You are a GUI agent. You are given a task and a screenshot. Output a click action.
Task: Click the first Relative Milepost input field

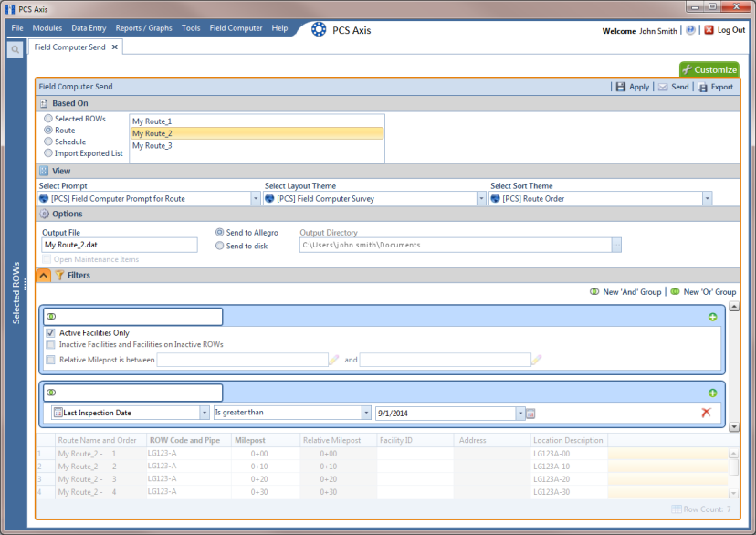coord(243,360)
